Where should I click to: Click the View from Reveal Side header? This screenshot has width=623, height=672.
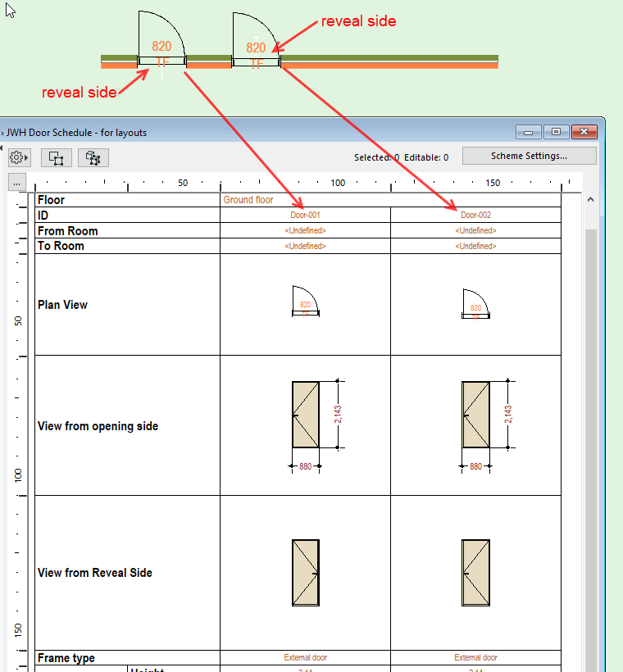tap(127, 573)
